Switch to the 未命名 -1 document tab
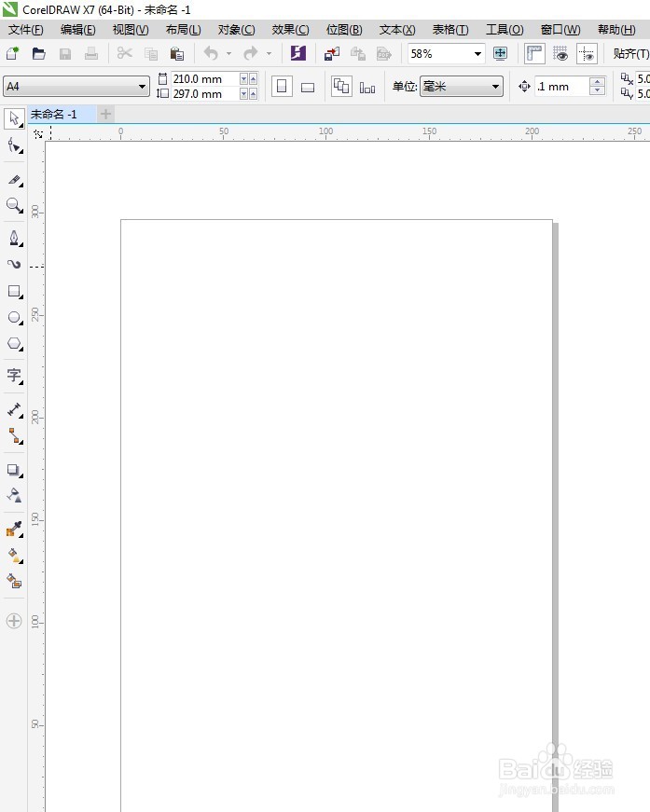 point(62,114)
